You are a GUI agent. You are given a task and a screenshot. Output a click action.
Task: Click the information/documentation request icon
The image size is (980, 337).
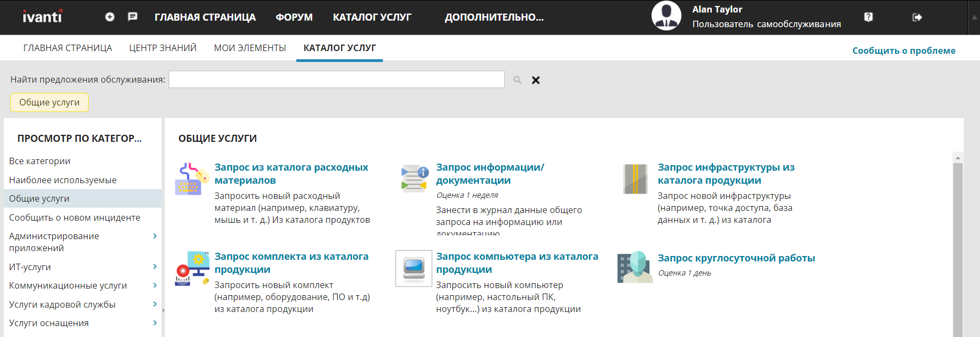coord(414,179)
